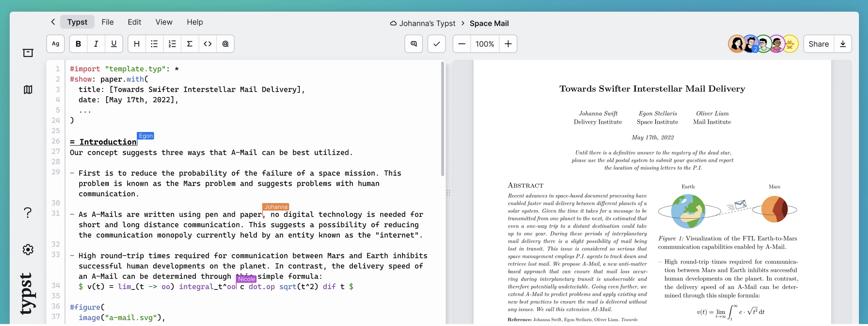Click the = Introduction heading in editor
868x326 pixels.
click(x=103, y=142)
